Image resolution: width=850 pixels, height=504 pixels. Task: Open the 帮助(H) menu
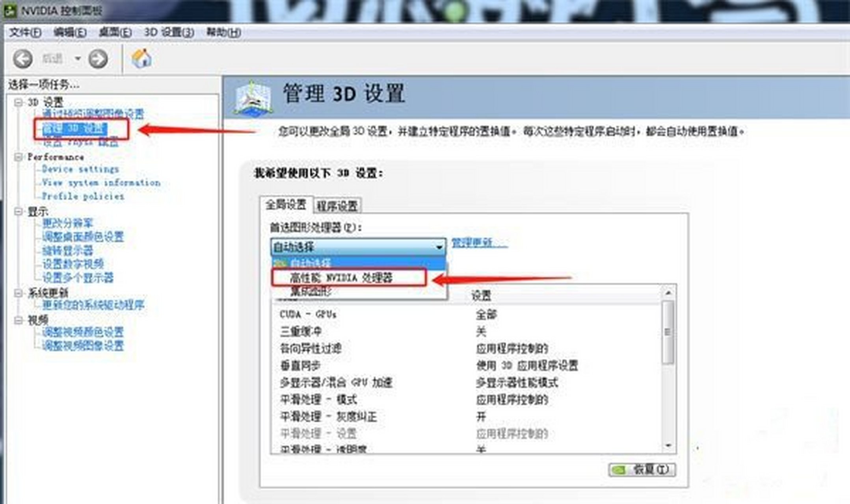pyautogui.click(x=223, y=32)
